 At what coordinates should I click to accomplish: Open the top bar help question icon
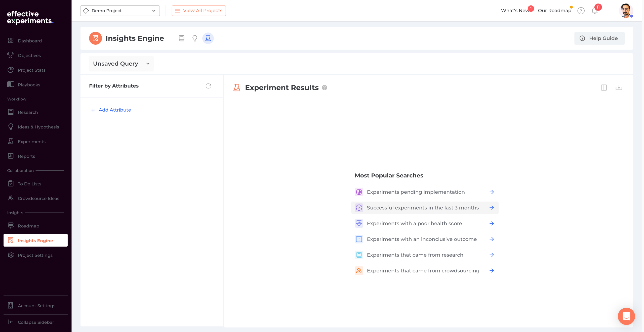click(581, 11)
